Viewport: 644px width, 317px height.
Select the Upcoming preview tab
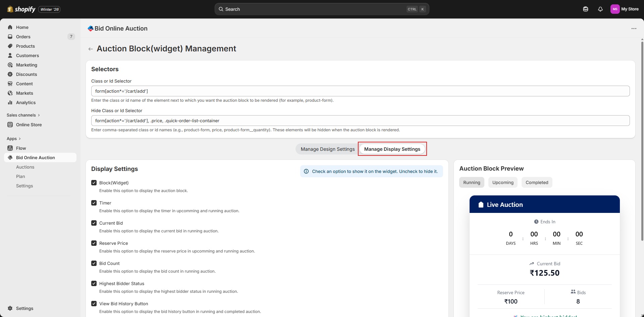click(x=502, y=182)
